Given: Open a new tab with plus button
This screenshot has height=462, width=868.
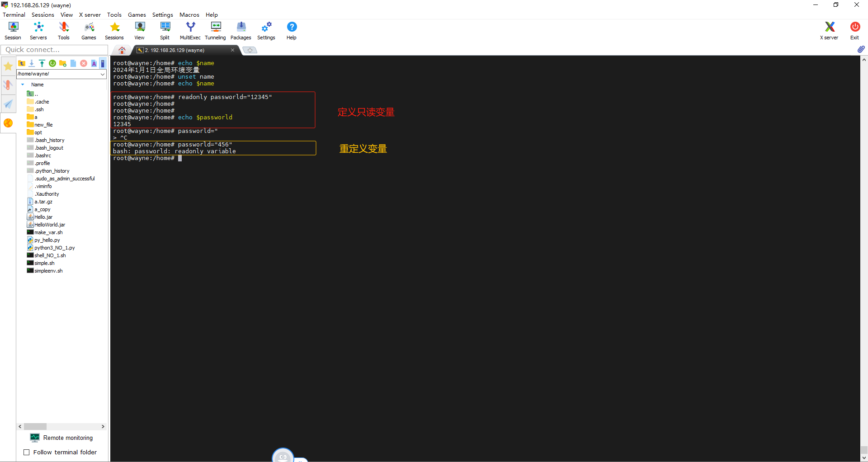Looking at the screenshot, I should coord(250,50).
